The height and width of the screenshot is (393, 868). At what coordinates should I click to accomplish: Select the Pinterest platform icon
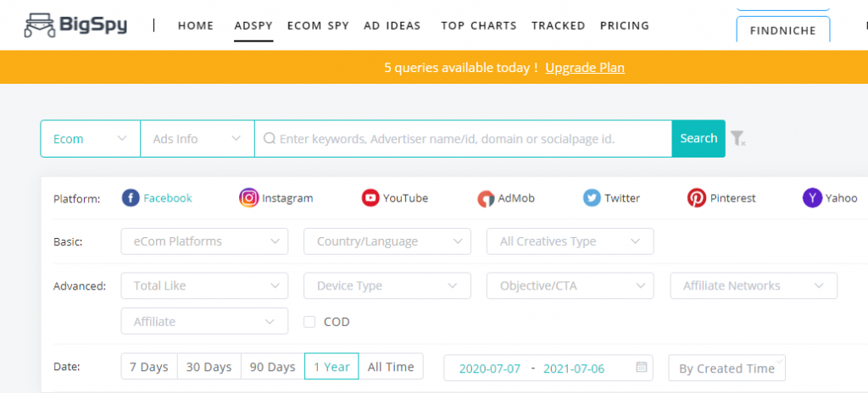coord(697,197)
